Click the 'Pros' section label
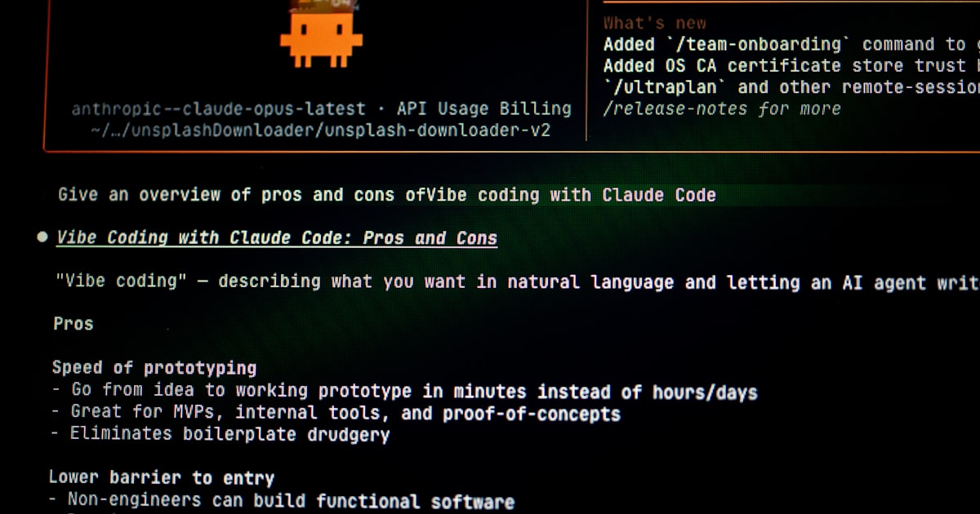The height and width of the screenshot is (514, 980). [x=73, y=324]
